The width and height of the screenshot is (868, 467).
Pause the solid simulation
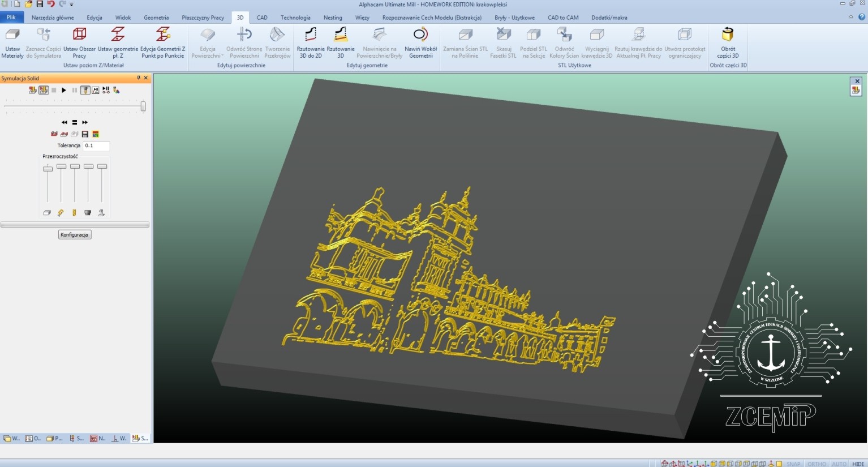pos(74,90)
